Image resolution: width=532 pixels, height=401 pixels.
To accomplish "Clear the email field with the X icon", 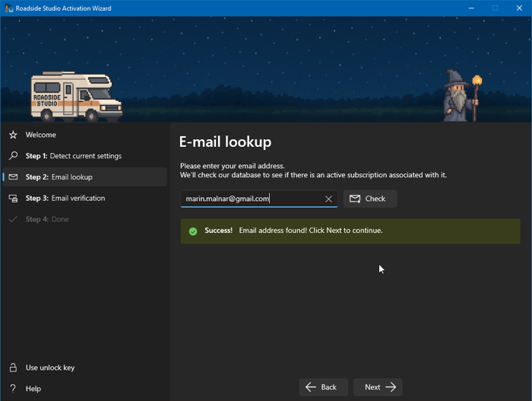I will (328, 199).
